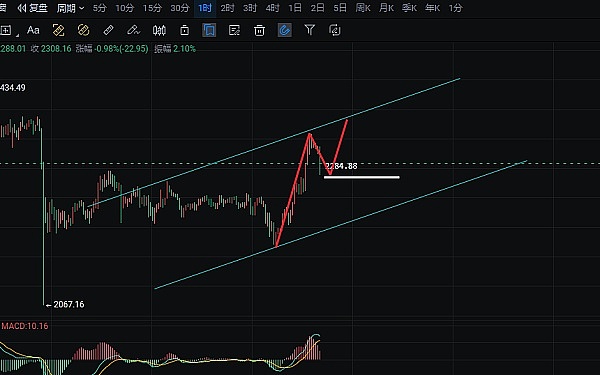Switch to the 4时 timeframe tab
The width and height of the screenshot is (600, 375).
pyautogui.click(x=272, y=8)
